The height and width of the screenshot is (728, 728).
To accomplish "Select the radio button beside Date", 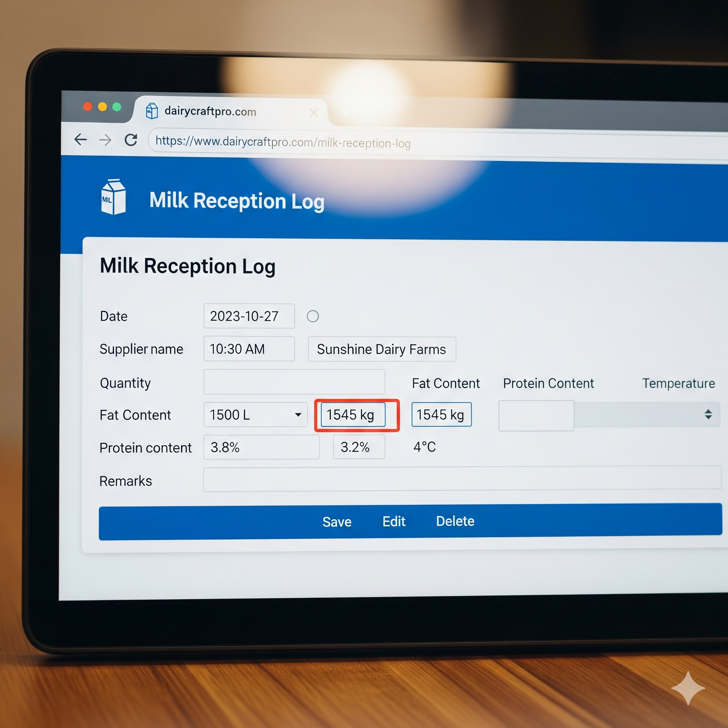I will point(313,316).
